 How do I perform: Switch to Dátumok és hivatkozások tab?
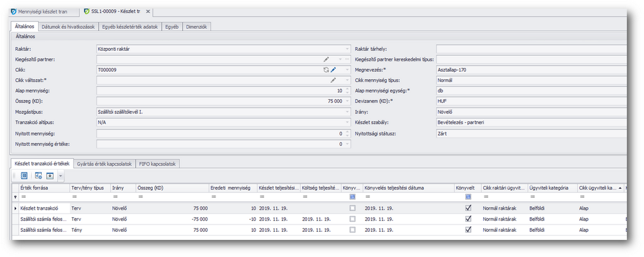[x=68, y=27]
